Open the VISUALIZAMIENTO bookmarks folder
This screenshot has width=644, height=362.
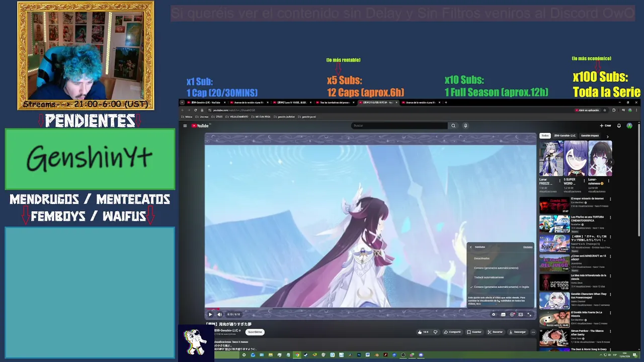(237, 117)
